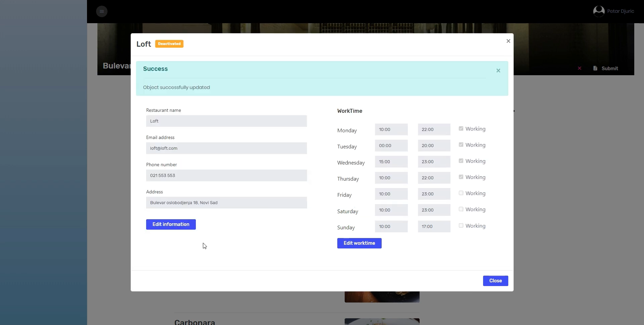
Task: Select Monday closing time 22:00
Action: tap(434, 129)
